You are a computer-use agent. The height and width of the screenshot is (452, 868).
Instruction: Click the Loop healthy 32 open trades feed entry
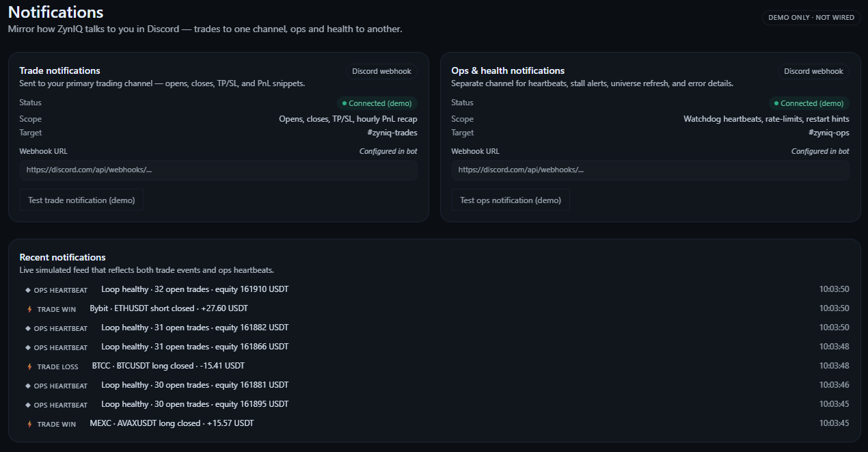coord(194,289)
